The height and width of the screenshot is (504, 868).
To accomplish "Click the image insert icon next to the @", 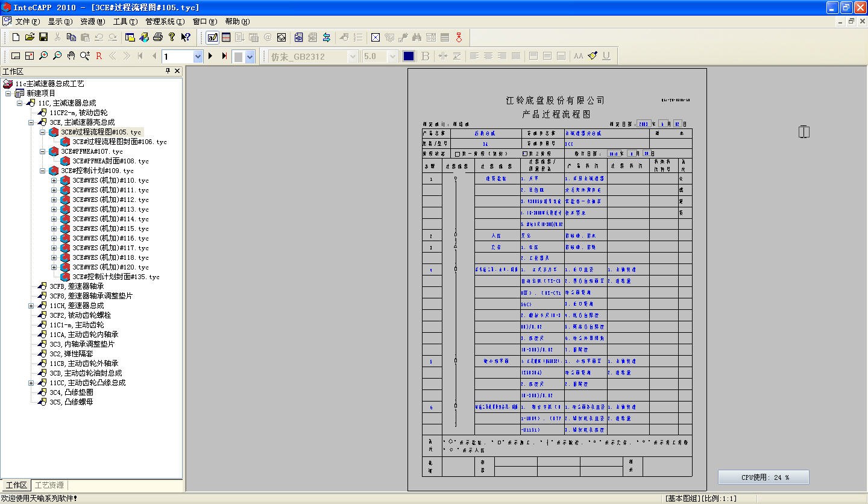I will coord(281,37).
